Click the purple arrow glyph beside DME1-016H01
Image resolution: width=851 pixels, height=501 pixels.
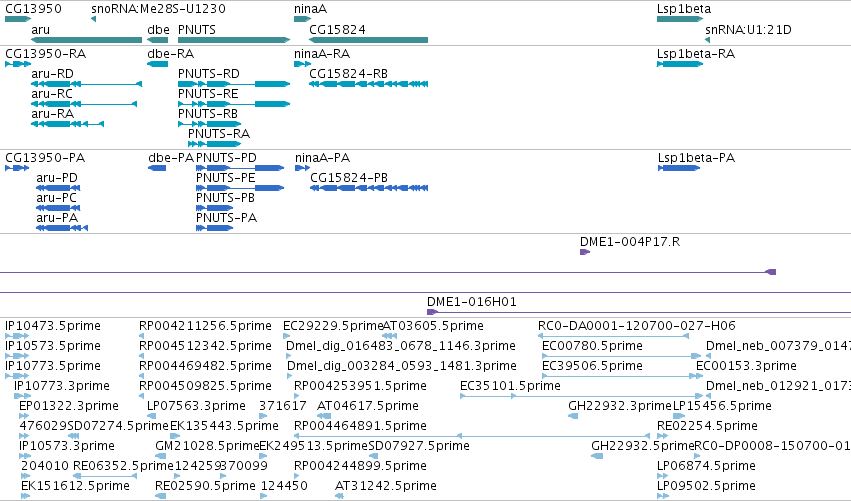coord(432,312)
